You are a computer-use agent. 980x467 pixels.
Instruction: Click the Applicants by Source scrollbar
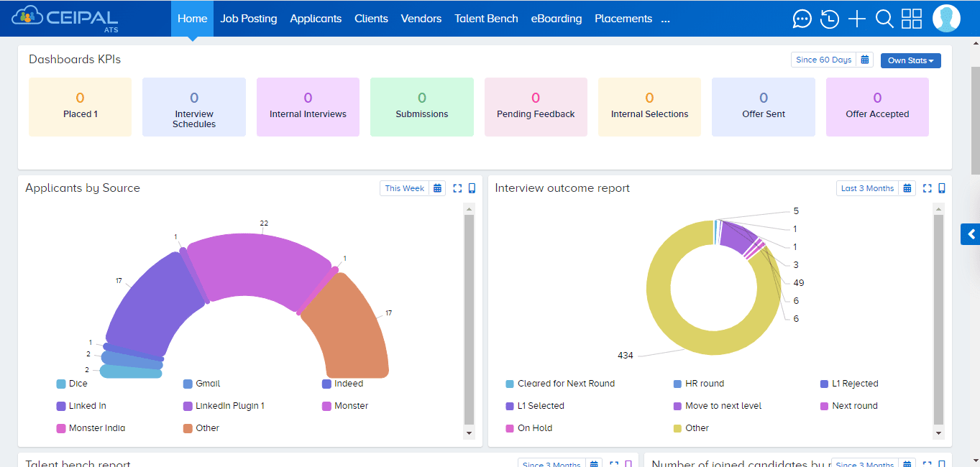tap(470, 316)
